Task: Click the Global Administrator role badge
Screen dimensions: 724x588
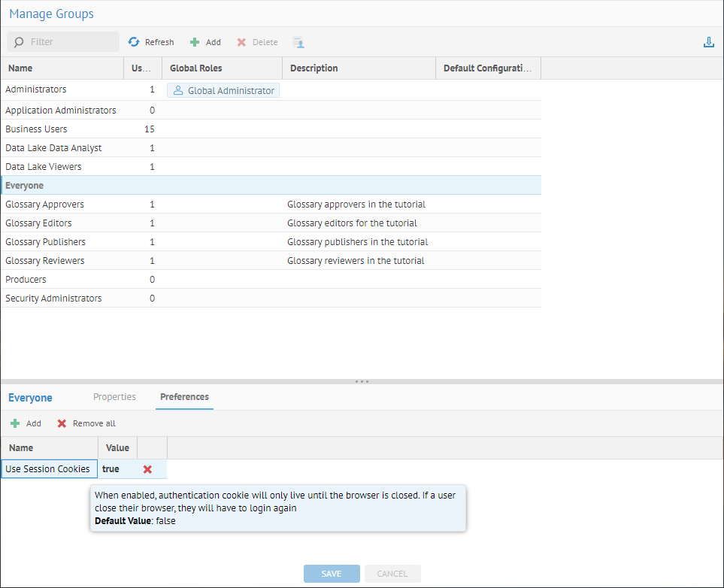Action: point(223,90)
